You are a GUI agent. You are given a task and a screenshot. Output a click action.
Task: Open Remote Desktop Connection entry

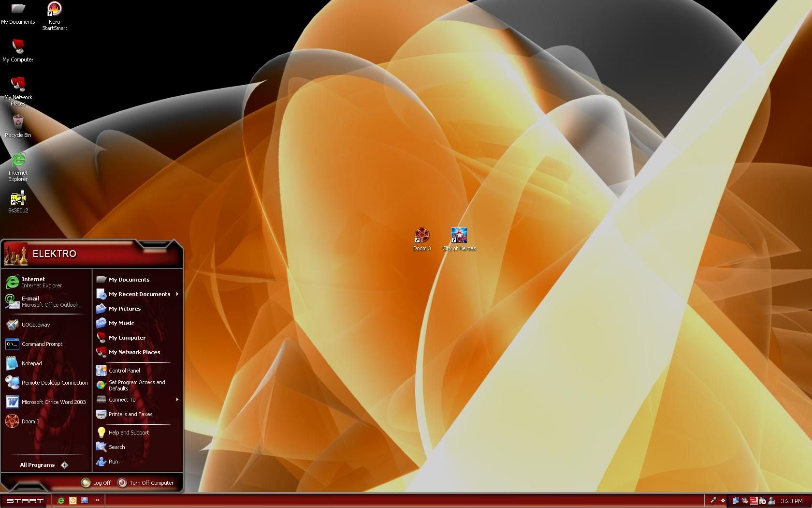[46, 383]
